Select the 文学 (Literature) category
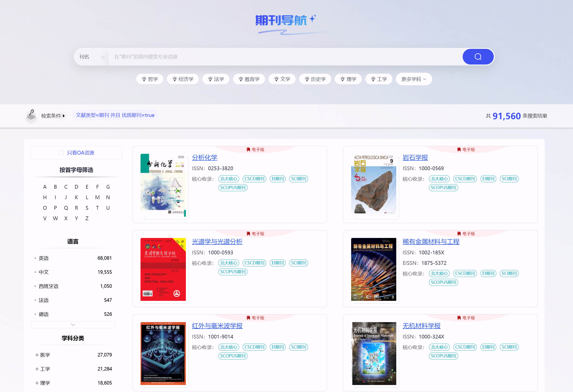This screenshot has height=392, width=573. [x=282, y=79]
